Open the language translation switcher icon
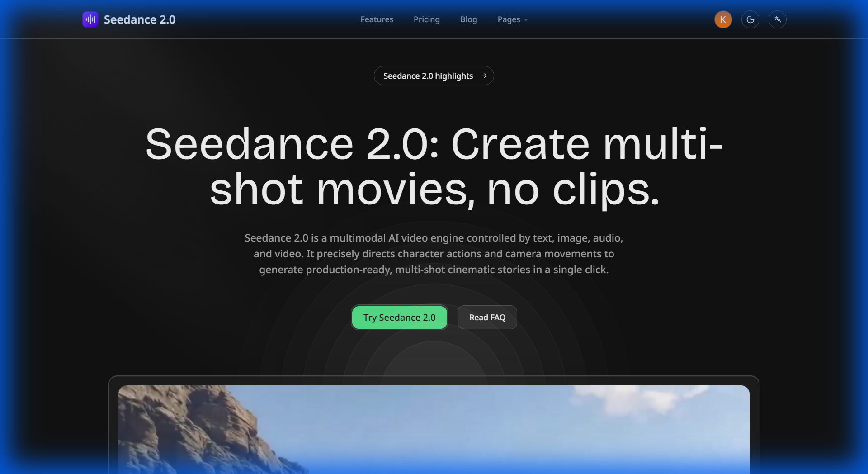This screenshot has height=474, width=868. click(x=777, y=19)
